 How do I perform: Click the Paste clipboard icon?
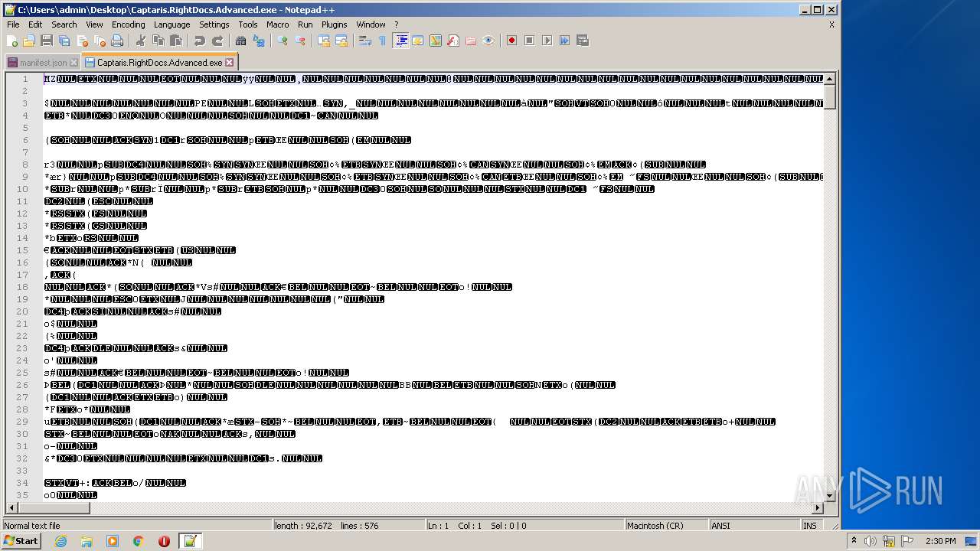(175, 41)
